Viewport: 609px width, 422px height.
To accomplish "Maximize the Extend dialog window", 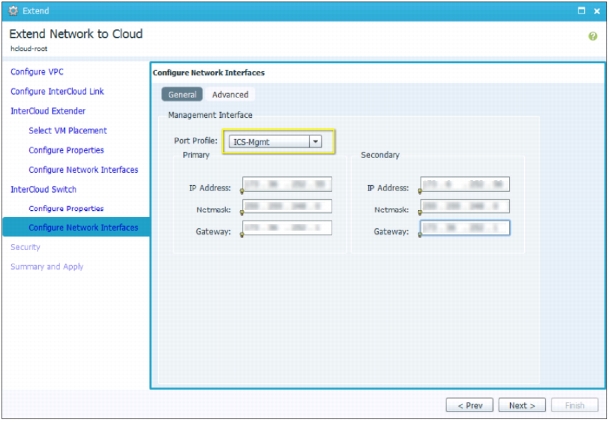I will pyautogui.click(x=581, y=11).
